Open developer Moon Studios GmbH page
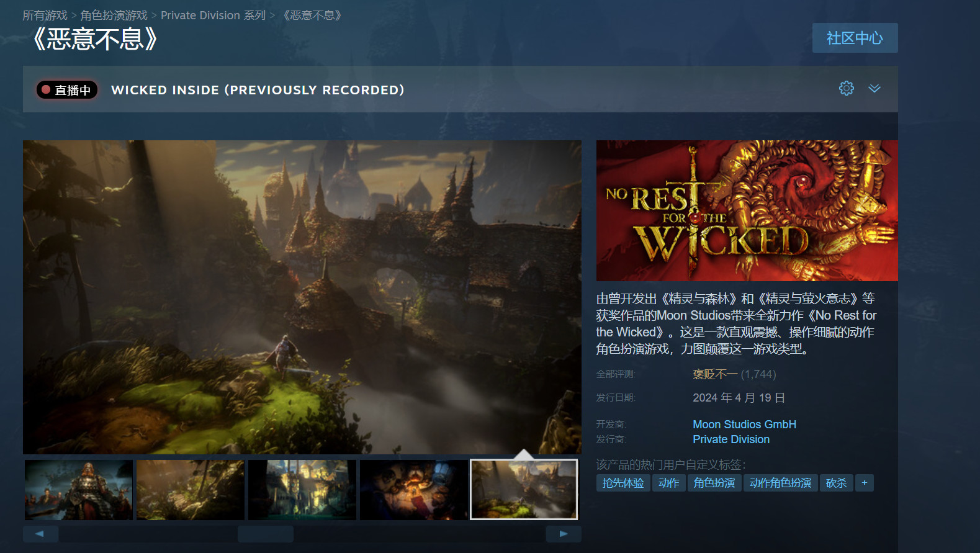980x553 pixels. coord(744,425)
